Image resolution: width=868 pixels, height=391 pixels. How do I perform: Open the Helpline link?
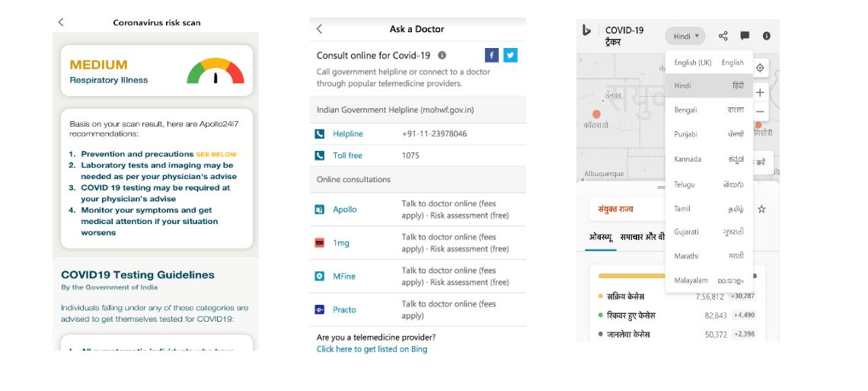tap(348, 134)
